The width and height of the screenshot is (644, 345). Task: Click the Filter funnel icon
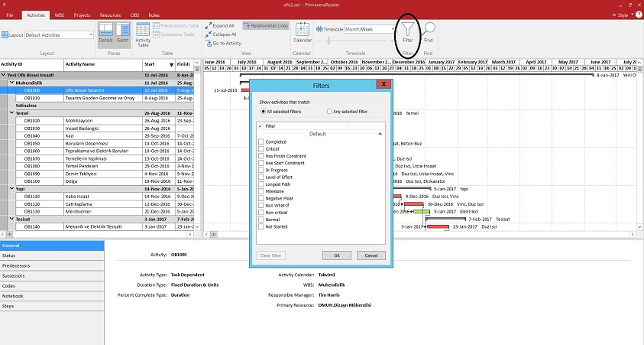408,31
